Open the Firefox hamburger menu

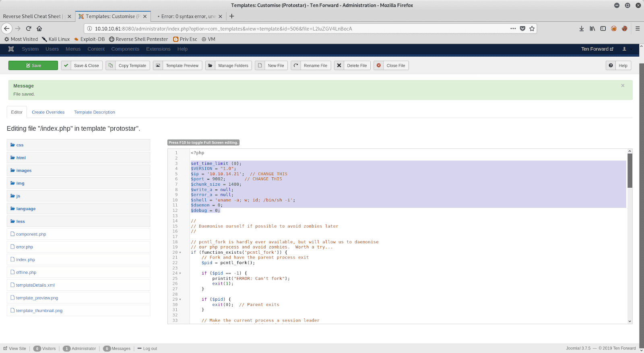[638, 29]
